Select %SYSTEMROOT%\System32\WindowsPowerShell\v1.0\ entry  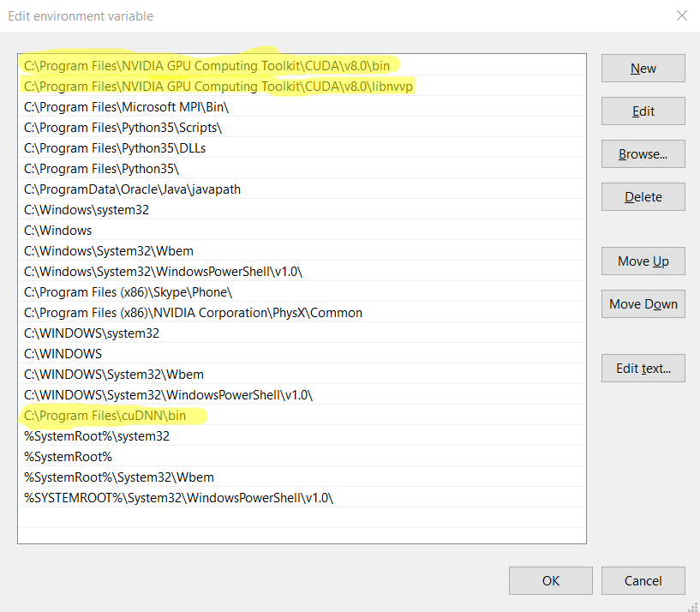pos(302,498)
